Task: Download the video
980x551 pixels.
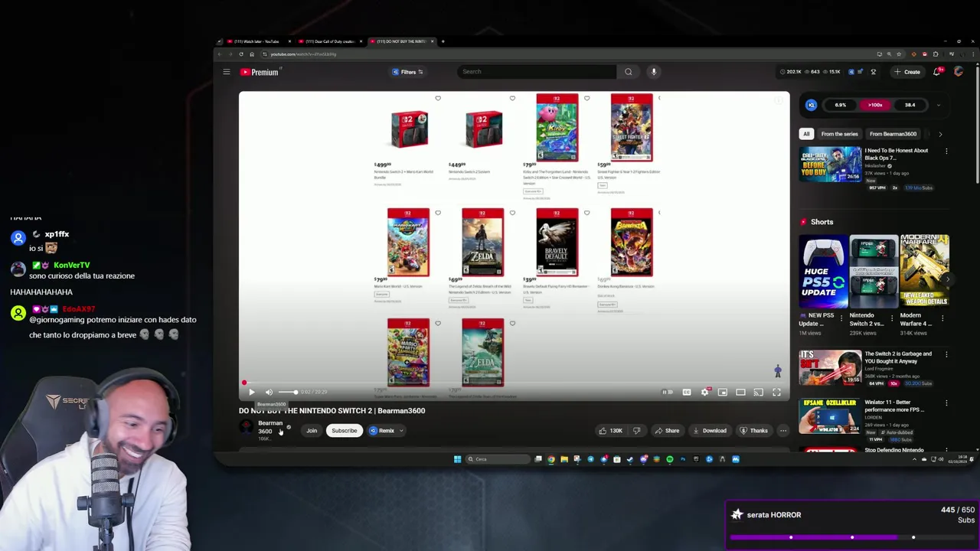Action: coord(710,431)
